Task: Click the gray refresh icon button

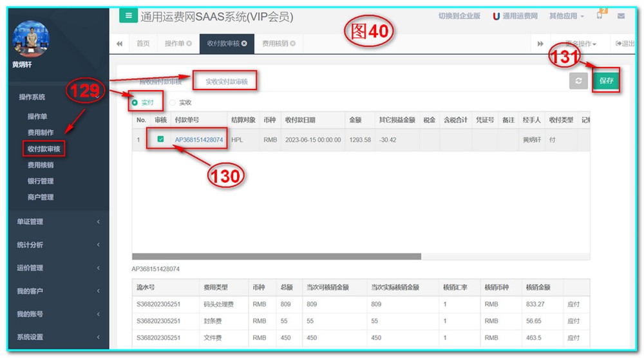Action: [x=578, y=80]
